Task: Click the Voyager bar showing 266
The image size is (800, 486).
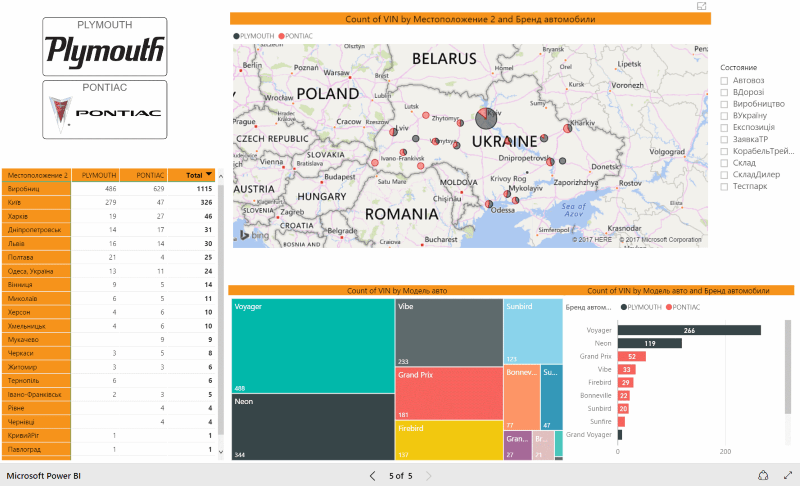Action: 689,330
